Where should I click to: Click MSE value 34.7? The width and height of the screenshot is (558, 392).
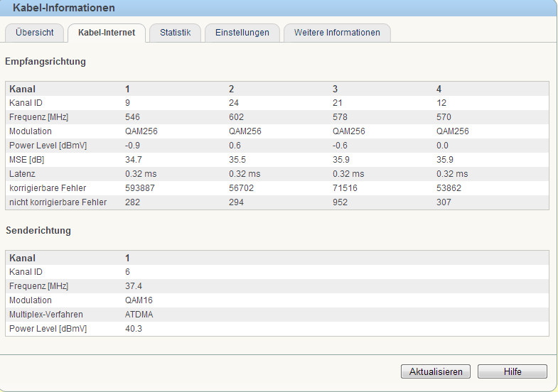134,160
